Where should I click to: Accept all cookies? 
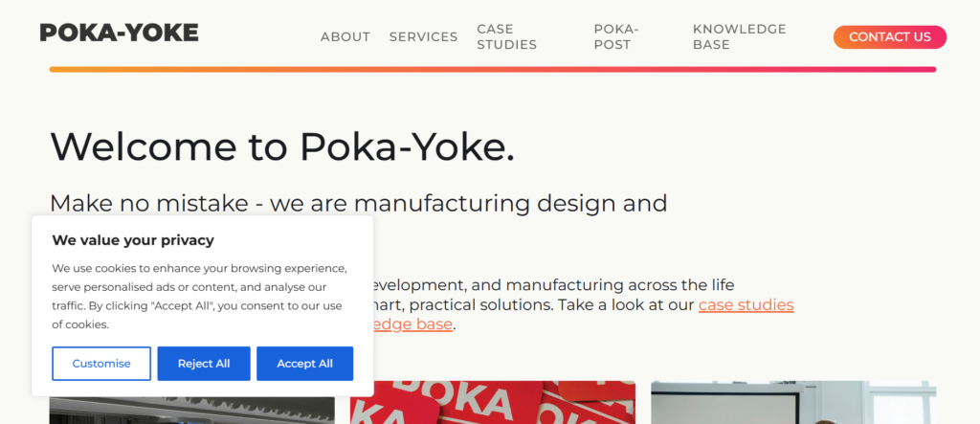[x=304, y=364]
